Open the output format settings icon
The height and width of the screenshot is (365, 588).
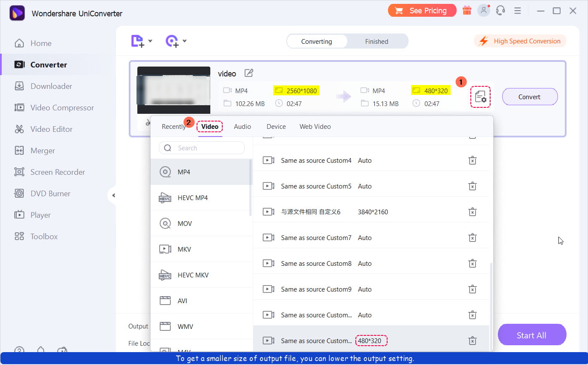(x=480, y=97)
